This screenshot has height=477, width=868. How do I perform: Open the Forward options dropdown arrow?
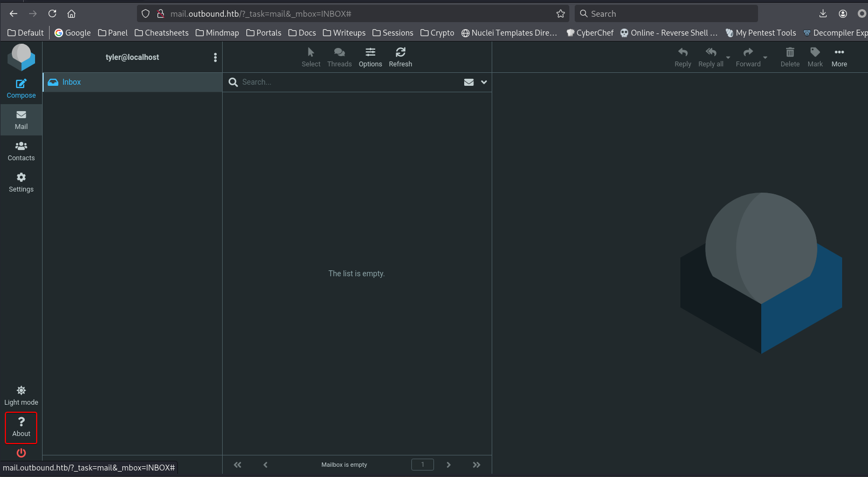coord(765,58)
